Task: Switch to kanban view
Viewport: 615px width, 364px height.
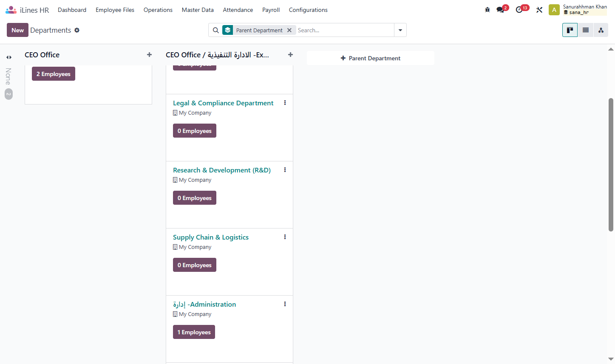Action: click(x=570, y=30)
